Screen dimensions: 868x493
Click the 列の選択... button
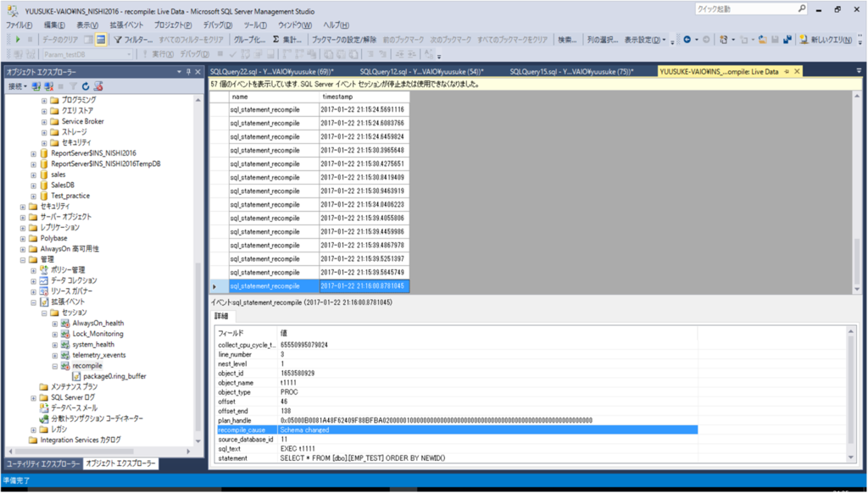(603, 40)
